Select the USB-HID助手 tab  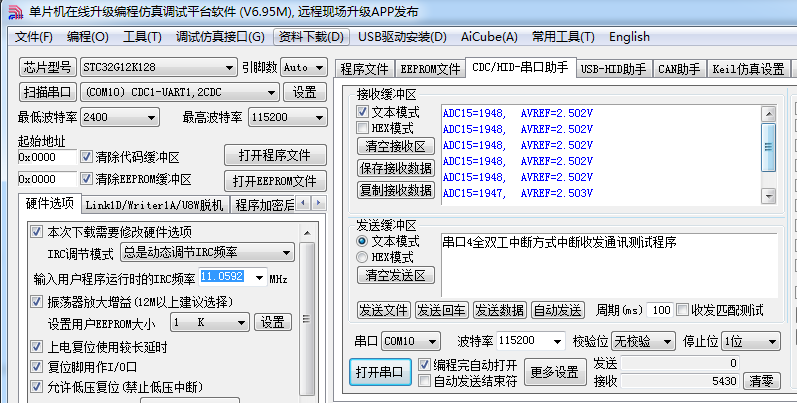614,69
